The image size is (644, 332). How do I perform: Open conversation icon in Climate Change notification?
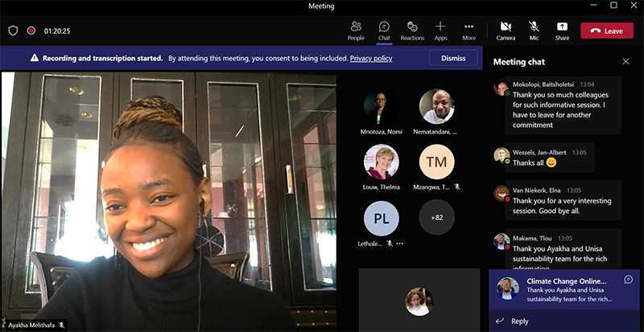(628, 280)
